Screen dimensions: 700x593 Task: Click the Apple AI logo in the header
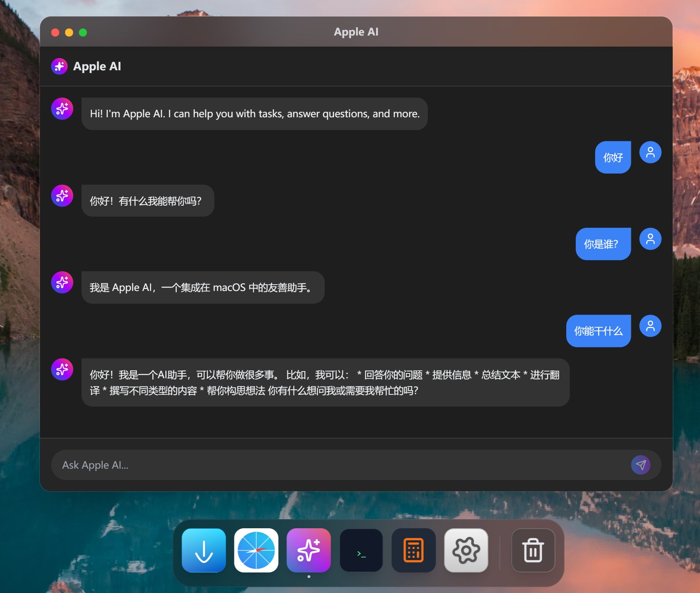(59, 66)
